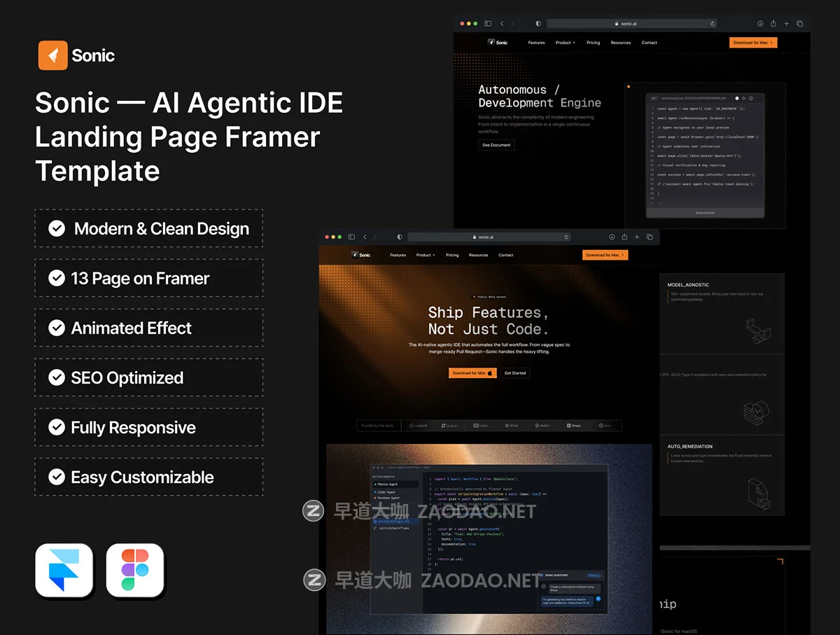Click the checkmark next to Modern & Clean Design
Image resolution: width=840 pixels, height=635 pixels.
click(57, 228)
